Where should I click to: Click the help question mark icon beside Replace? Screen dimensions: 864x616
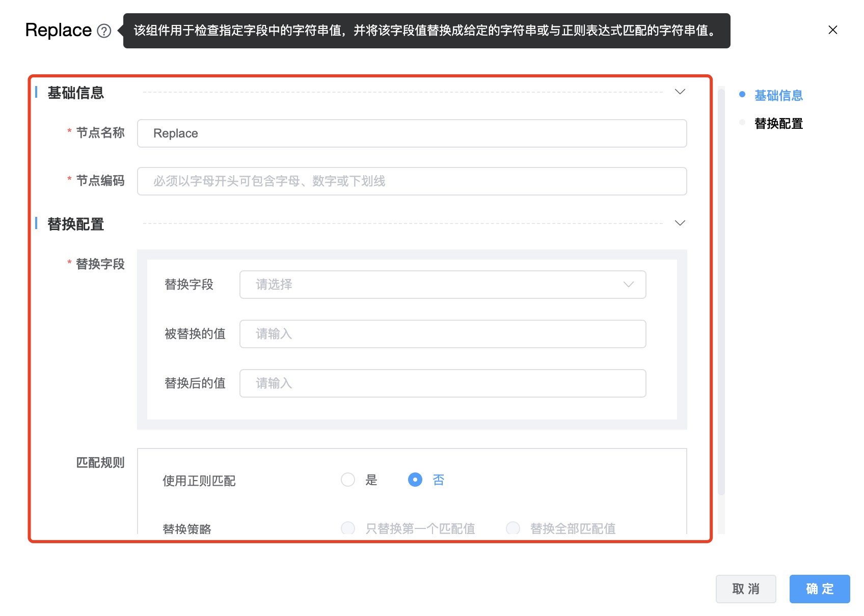pos(104,31)
